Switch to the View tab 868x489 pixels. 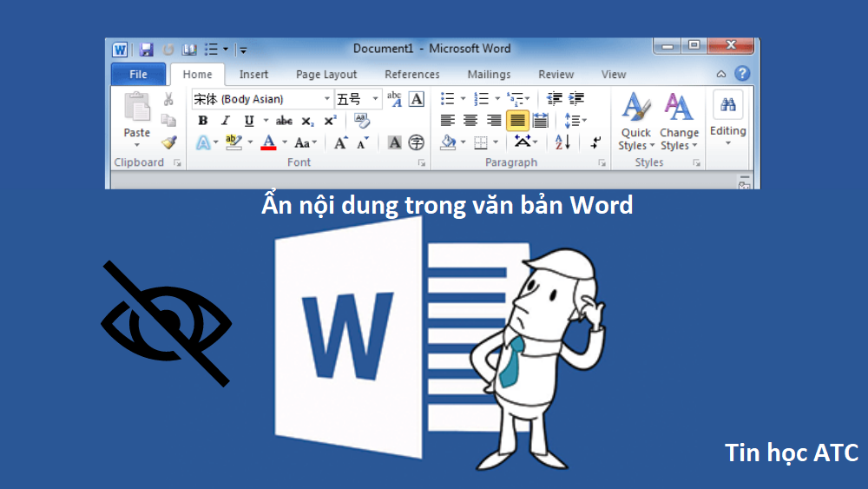pyautogui.click(x=614, y=74)
